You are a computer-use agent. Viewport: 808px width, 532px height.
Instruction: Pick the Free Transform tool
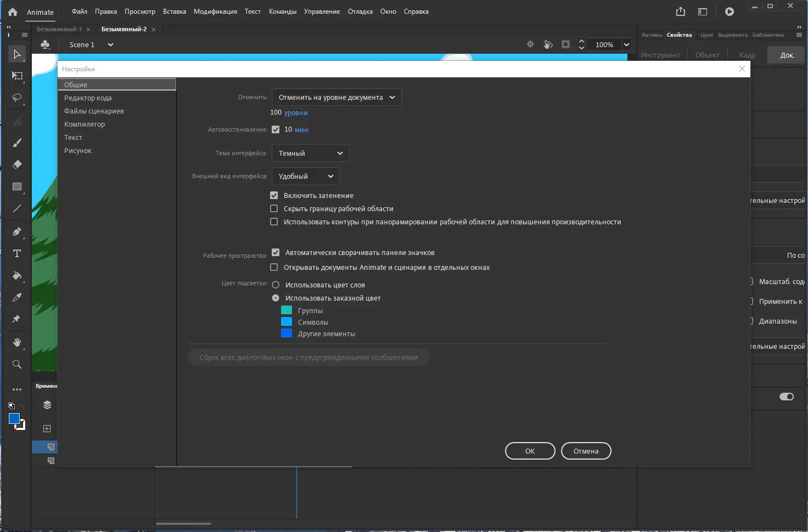pyautogui.click(x=17, y=76)
